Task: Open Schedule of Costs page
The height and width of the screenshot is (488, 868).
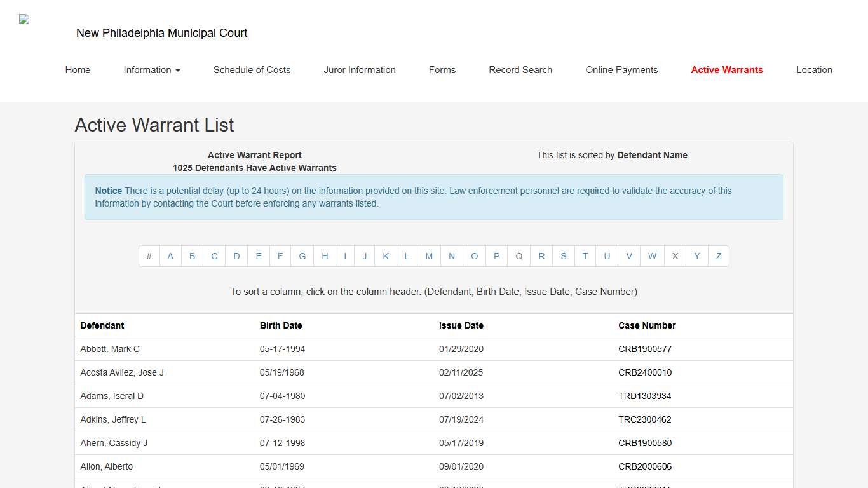Action: click(x=252, y=70)
